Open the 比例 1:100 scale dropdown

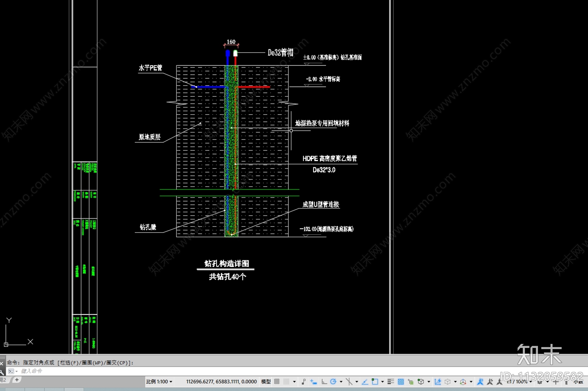point(159,381)
